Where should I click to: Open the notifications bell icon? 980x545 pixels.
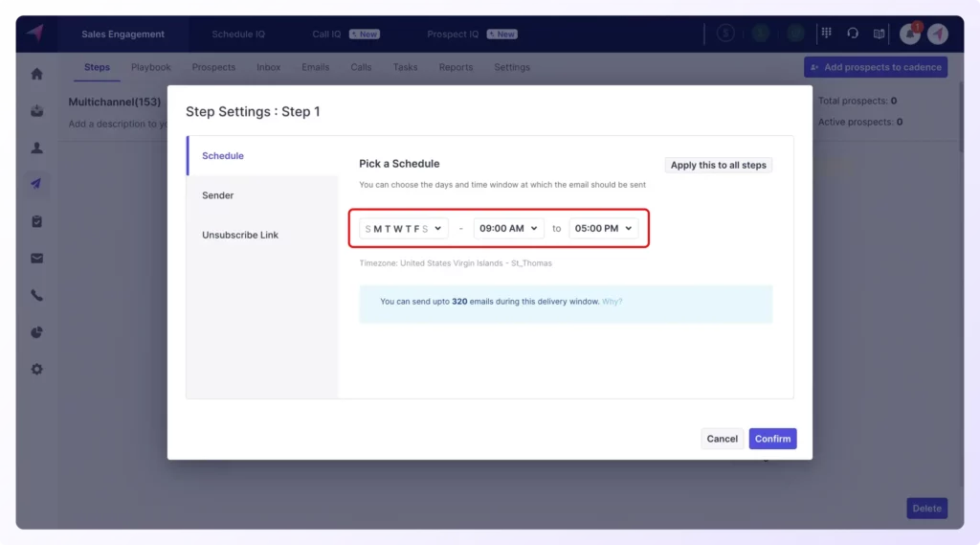(x=908, y=34)
